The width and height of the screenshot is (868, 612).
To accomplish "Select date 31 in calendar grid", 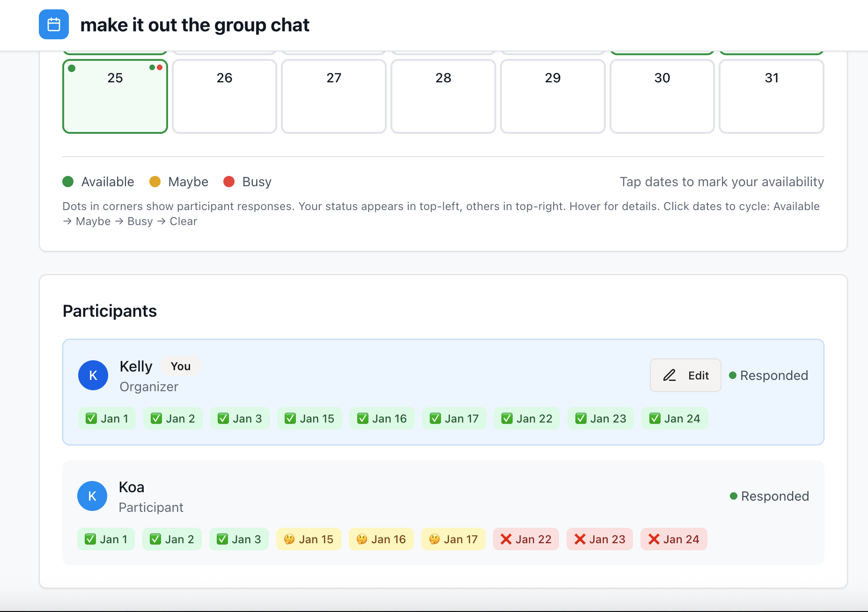I will point(771,96).
